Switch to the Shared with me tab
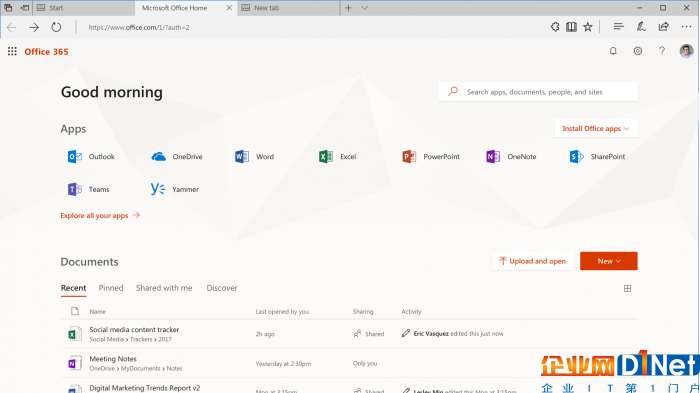700x393 pixels. click(x=164, y=288)
